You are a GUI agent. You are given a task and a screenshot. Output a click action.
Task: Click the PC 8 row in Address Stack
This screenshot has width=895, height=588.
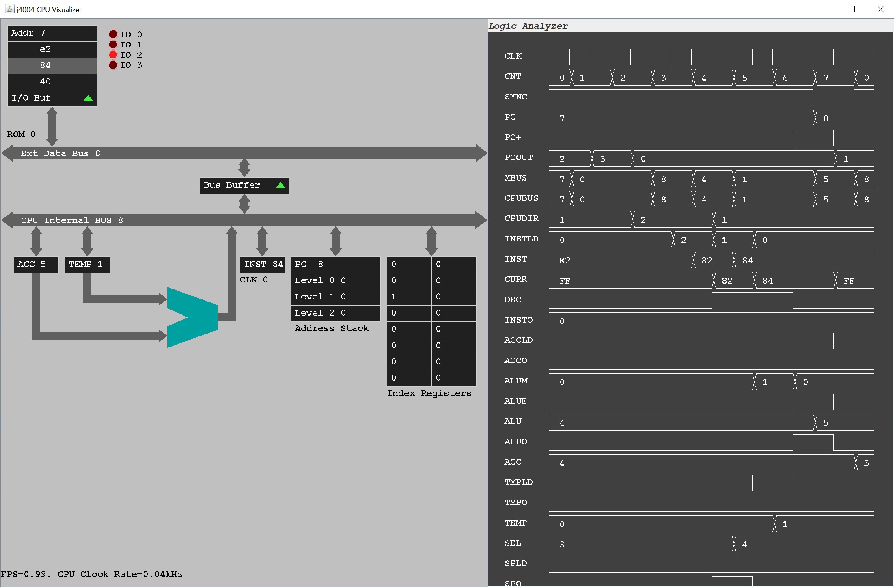pyautogui.click(x=336, y=265)
